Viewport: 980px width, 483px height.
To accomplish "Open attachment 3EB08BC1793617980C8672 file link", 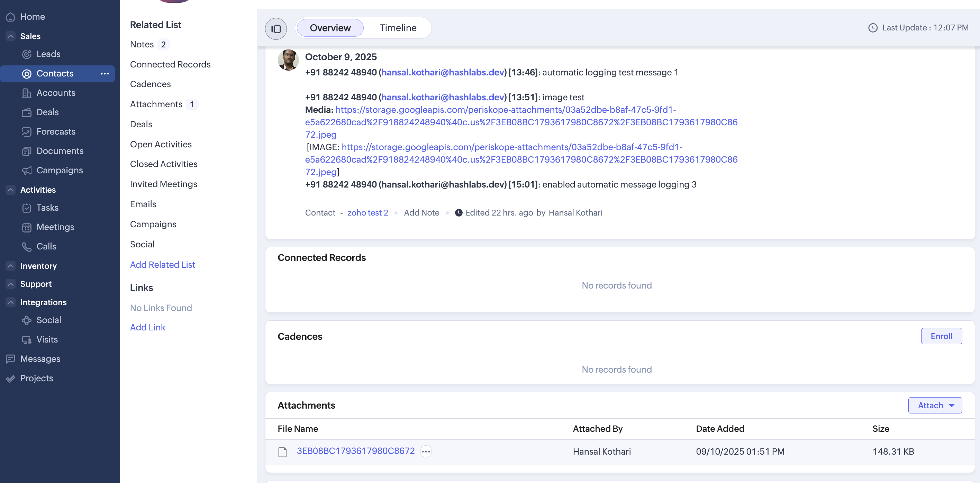I will click(355, 451).
